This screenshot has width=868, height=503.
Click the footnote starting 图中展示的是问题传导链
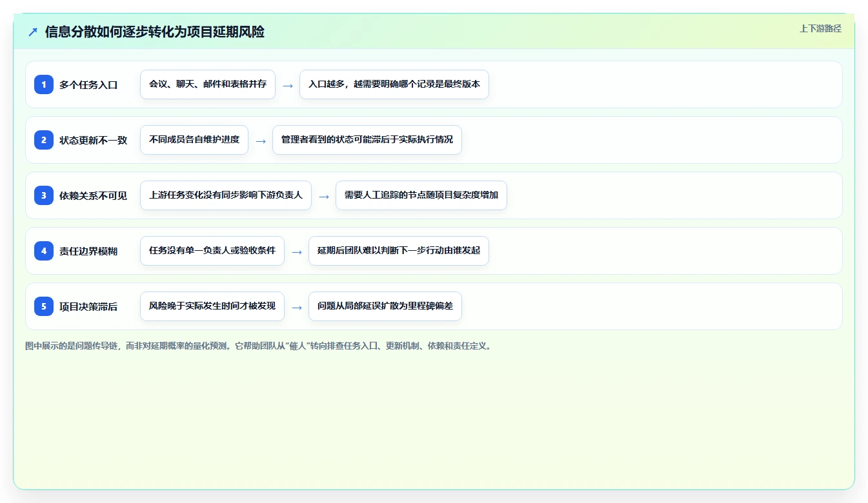259,346
